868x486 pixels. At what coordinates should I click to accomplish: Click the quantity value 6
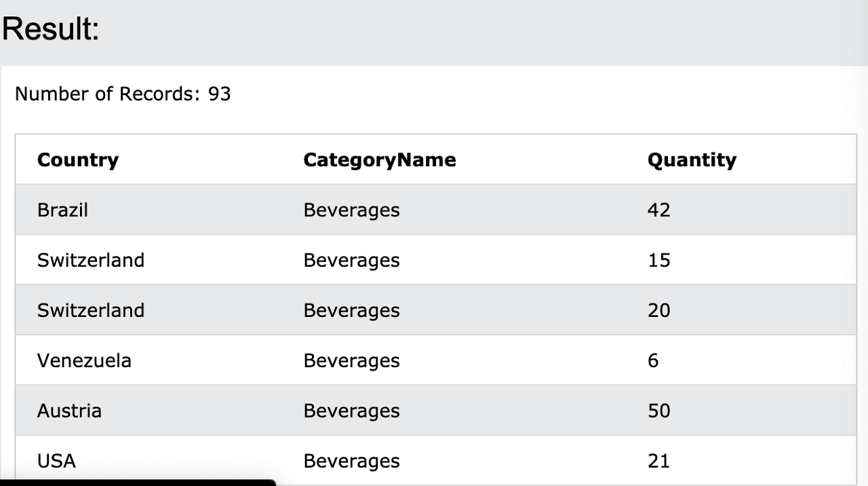(653, 360)
